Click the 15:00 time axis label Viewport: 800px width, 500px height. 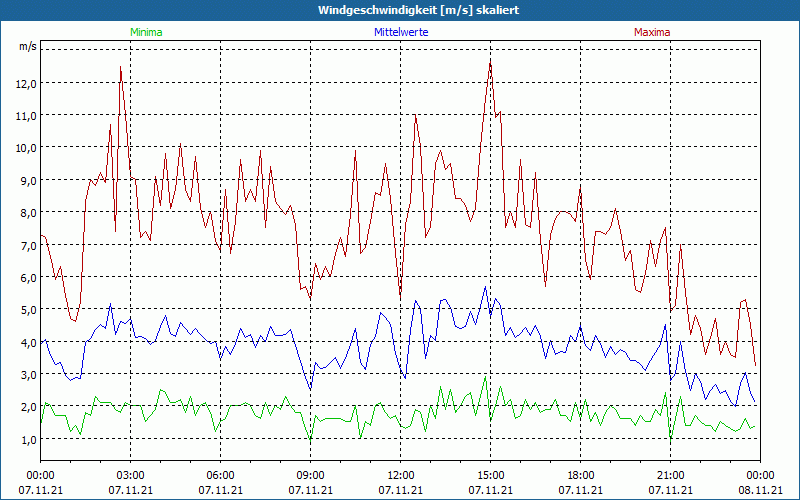click(x=491, y=476)
